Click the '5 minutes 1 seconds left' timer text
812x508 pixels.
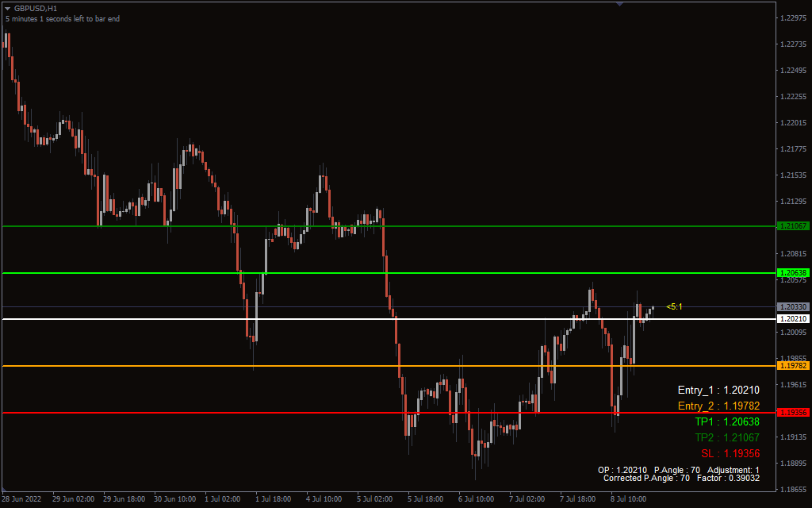[63, 19]
